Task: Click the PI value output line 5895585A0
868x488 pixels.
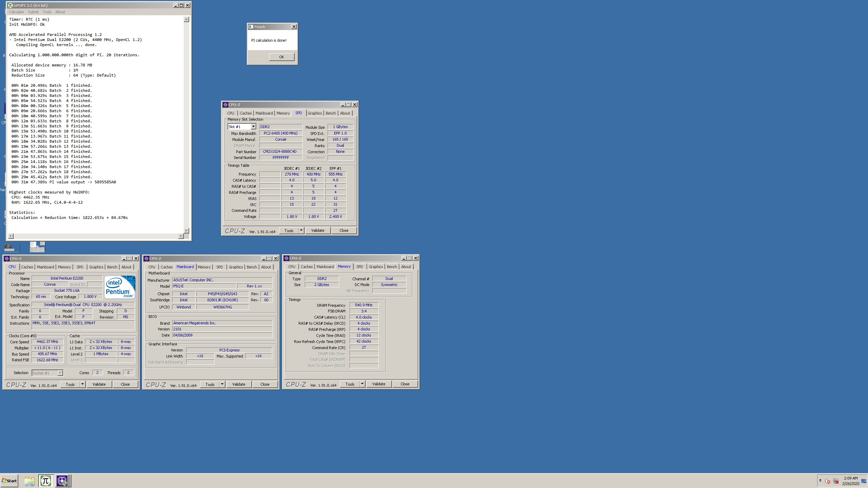Action: (64, 182)
